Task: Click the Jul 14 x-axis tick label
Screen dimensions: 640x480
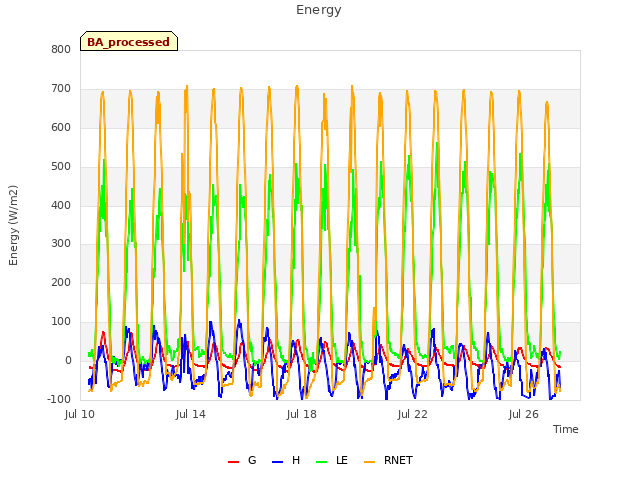Action: pos(191,415)
